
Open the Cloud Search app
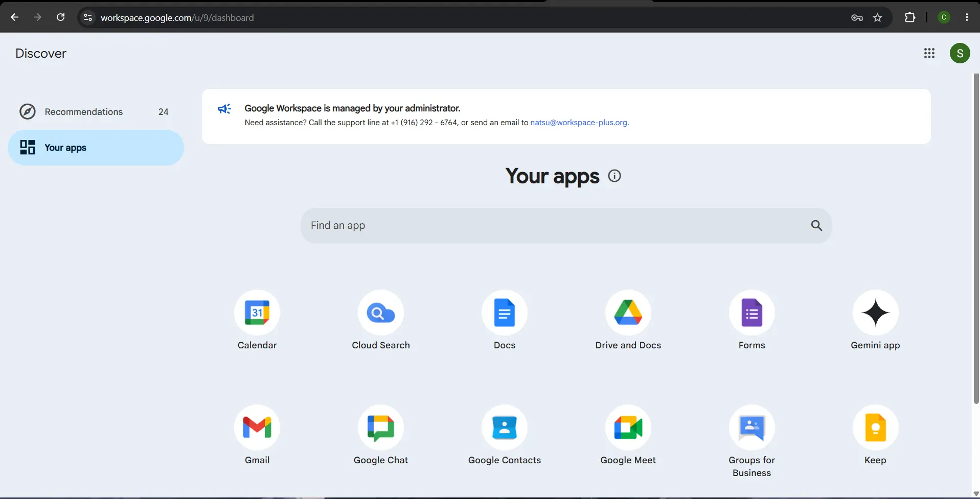(x=381, y=313)
